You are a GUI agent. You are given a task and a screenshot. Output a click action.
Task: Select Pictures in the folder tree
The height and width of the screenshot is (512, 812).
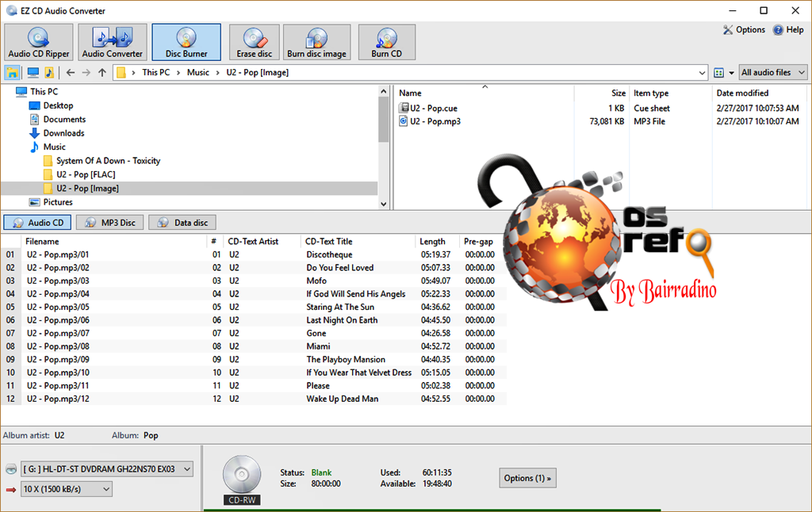(58, 202)
